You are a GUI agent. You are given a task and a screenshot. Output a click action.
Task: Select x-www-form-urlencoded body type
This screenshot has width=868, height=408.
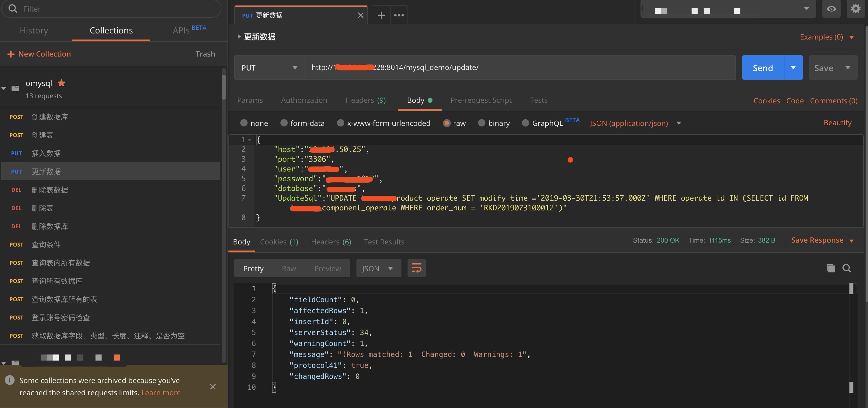(x=340, y=123)
